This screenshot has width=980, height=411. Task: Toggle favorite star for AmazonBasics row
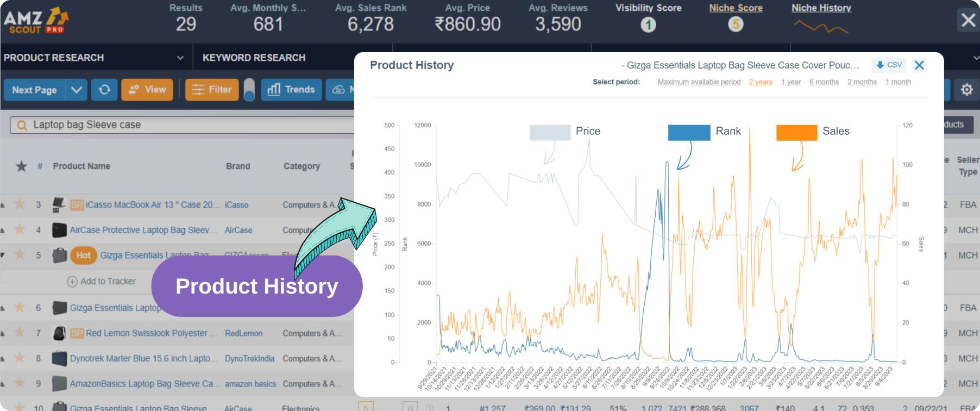click(20, 383)
